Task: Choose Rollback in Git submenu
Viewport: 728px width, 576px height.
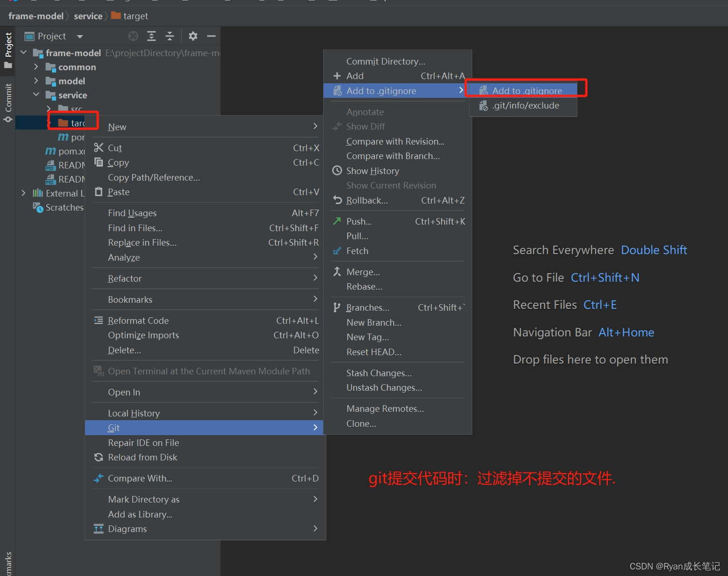Action: [397, 200]
